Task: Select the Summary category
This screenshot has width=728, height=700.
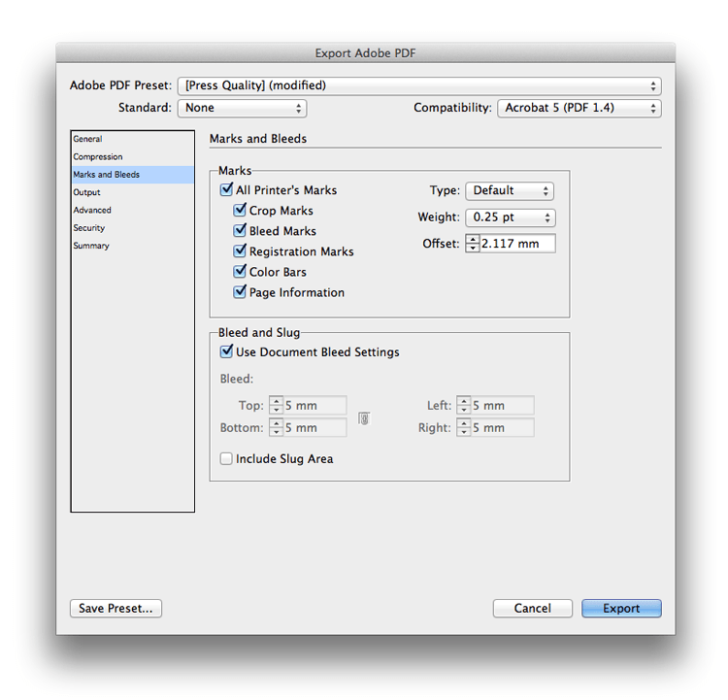Action: tap(132, 246)
